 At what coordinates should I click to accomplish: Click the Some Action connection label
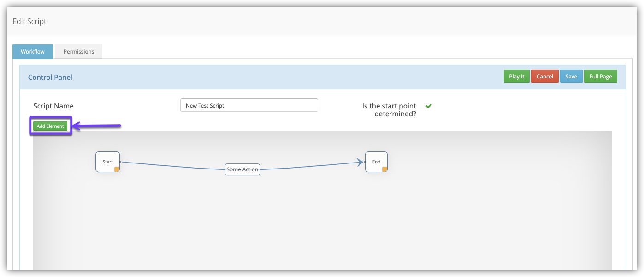pyautogui.click(x=242, y=169)
